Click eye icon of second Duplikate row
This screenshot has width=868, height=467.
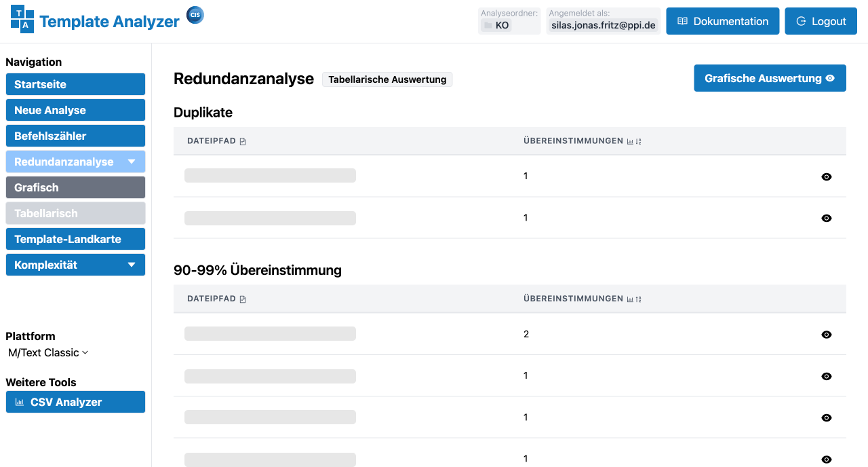coord(826,218)
